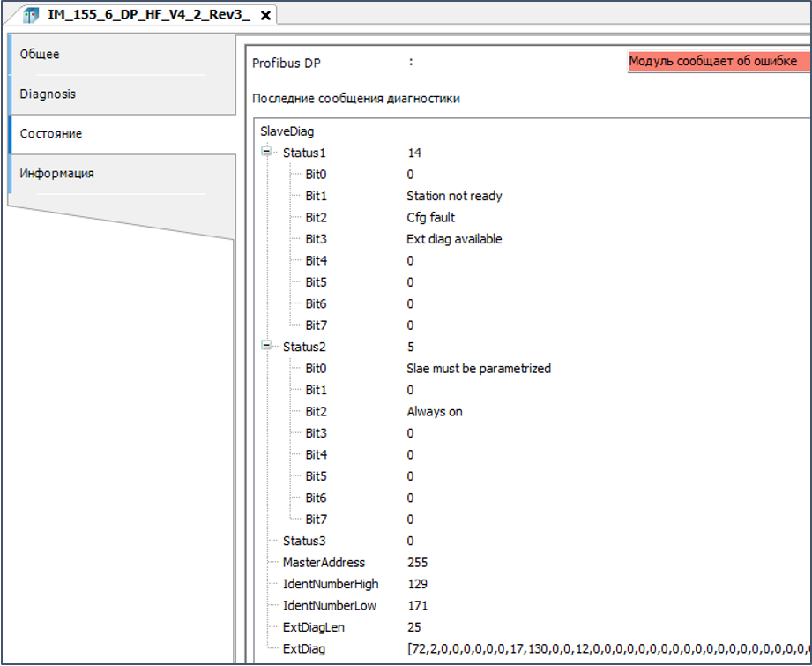
Task: Switch to the Diagnosis tab
Action: (x=48, y=94)
